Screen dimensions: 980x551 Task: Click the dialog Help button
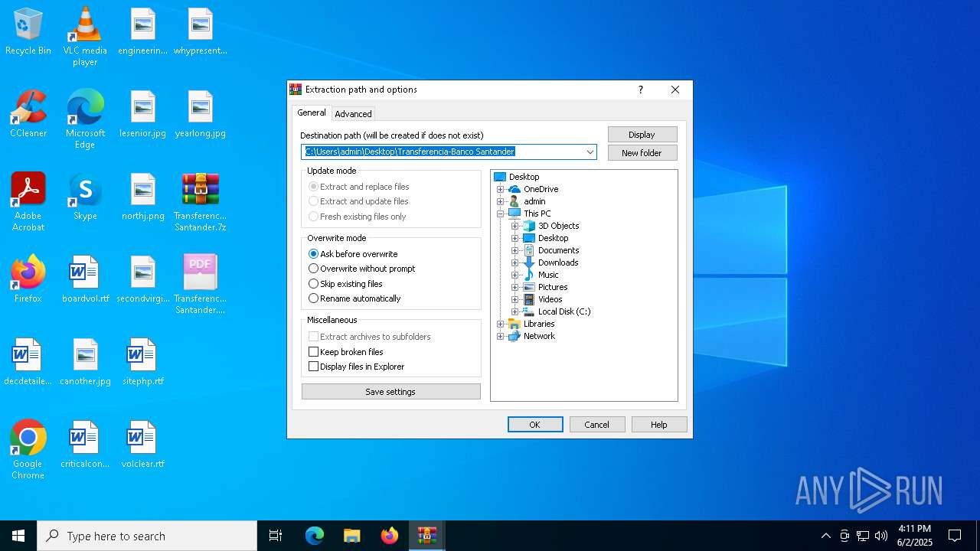(659, 425)
